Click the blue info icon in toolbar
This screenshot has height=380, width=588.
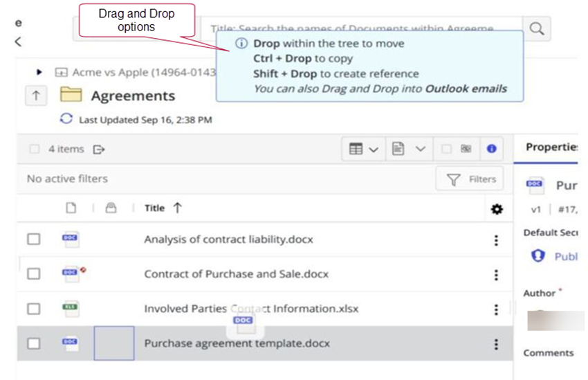tap(491, 149)
